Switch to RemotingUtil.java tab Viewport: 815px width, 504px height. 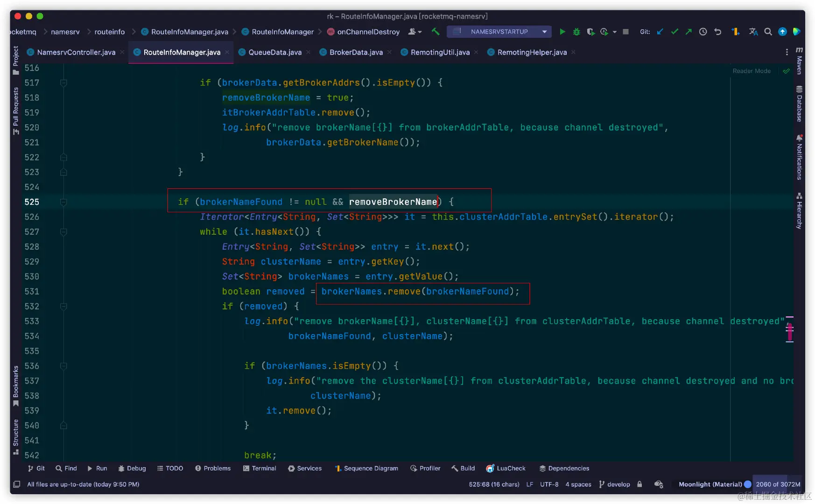click(x=440, y=52)
